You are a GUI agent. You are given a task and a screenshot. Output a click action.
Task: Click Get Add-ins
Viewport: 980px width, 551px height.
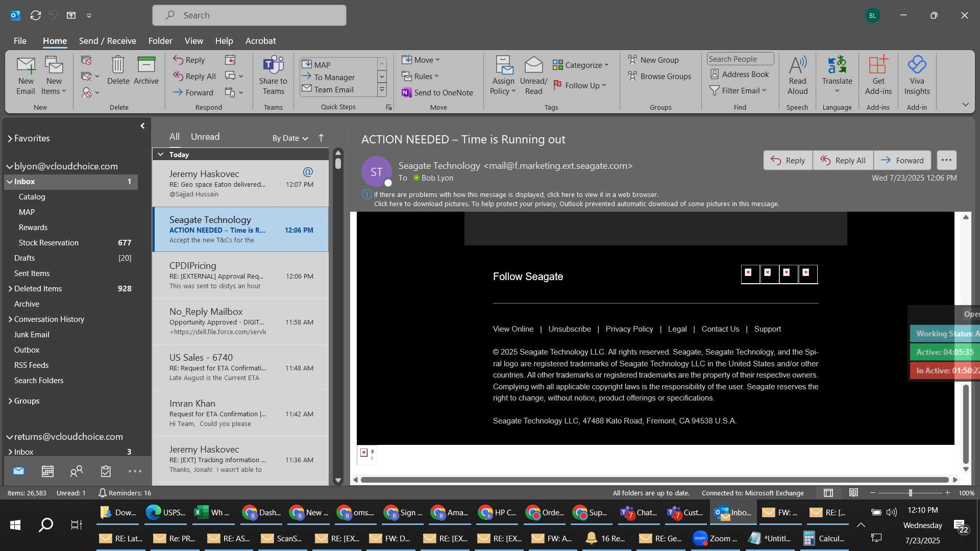[x=878, y=76]
